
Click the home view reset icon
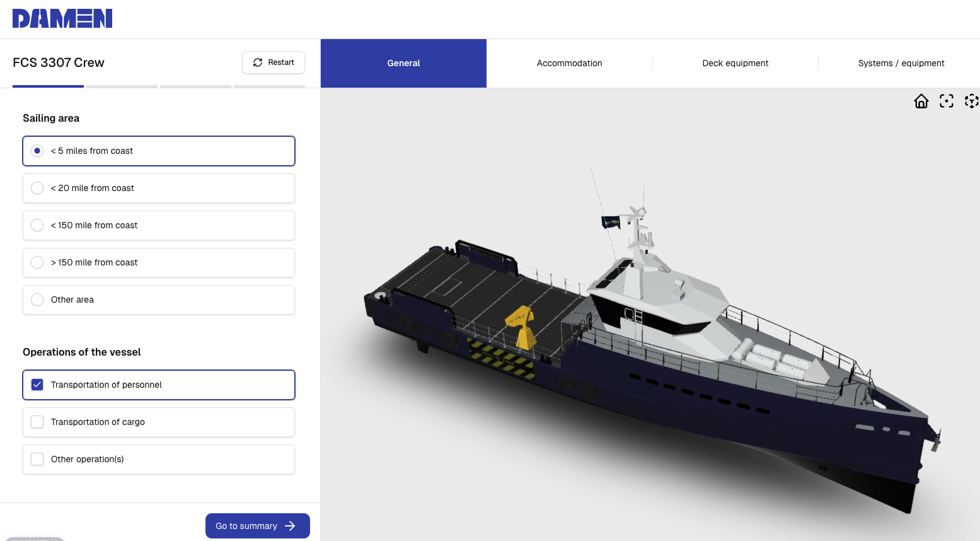[921, 101]
